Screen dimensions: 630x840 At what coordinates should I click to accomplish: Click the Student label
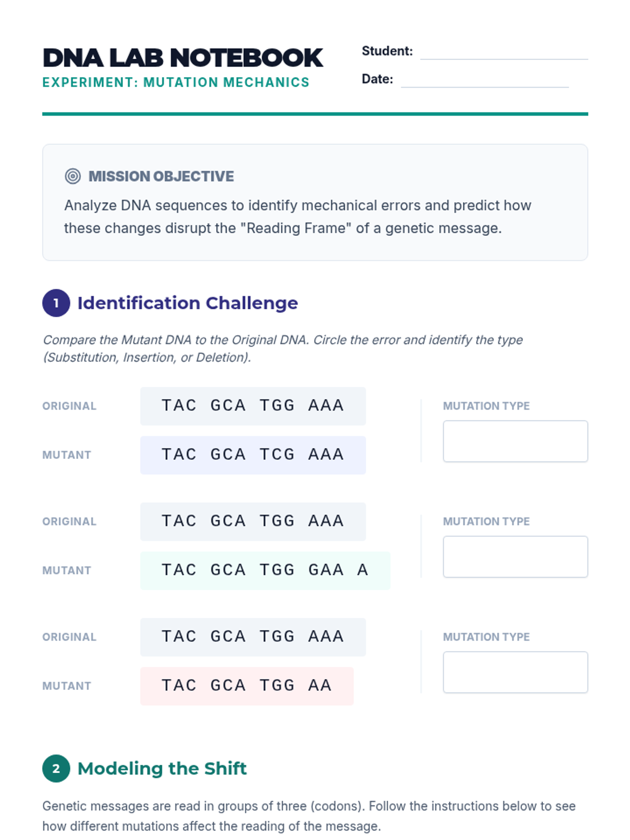[387, 51]
